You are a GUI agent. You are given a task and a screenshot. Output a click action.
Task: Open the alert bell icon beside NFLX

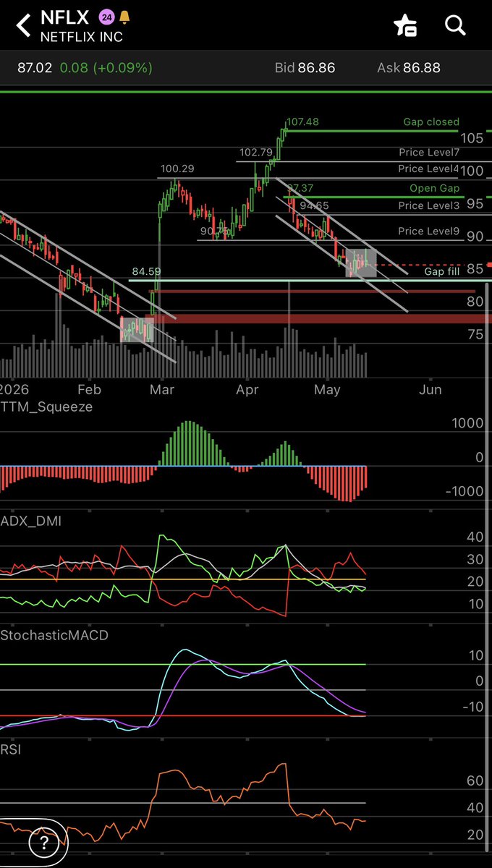pos(124,17)
